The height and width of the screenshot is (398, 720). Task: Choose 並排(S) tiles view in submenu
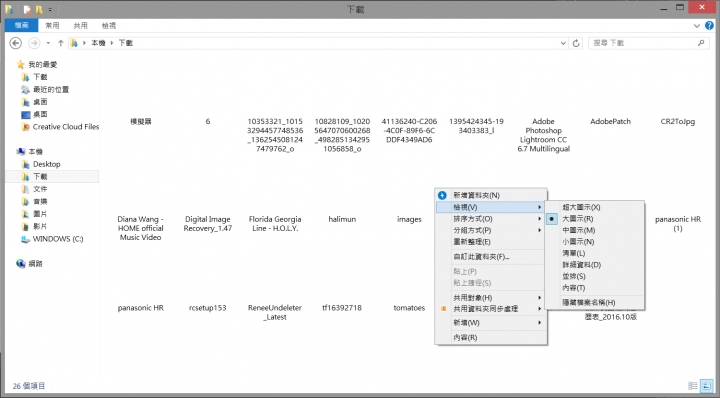[595, 276]
